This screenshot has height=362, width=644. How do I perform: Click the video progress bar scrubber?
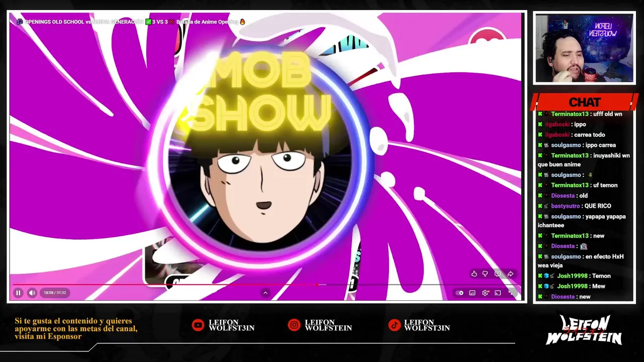[316, 285]
